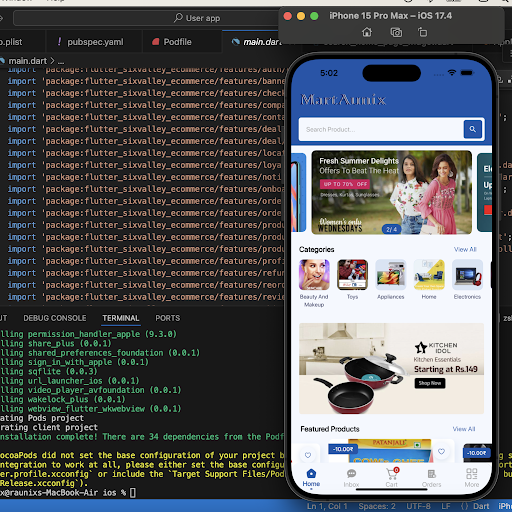
Task: Tap the Shop Now button
Action: click(430, 383)
